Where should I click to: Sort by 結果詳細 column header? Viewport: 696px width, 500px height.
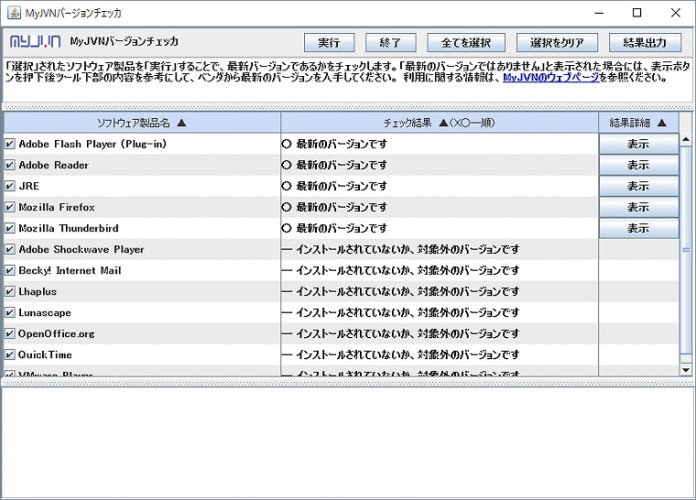tap(638, 123)
